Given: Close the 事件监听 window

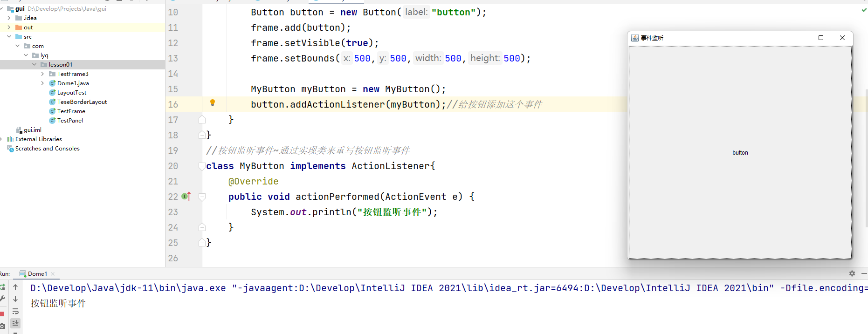Looking at the screenshot, I should click(x=842, y=38).
